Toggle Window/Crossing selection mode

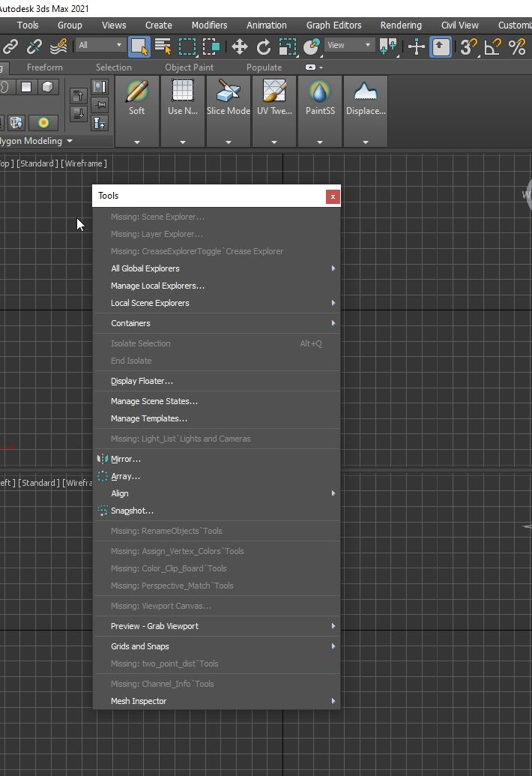(211, 46)
